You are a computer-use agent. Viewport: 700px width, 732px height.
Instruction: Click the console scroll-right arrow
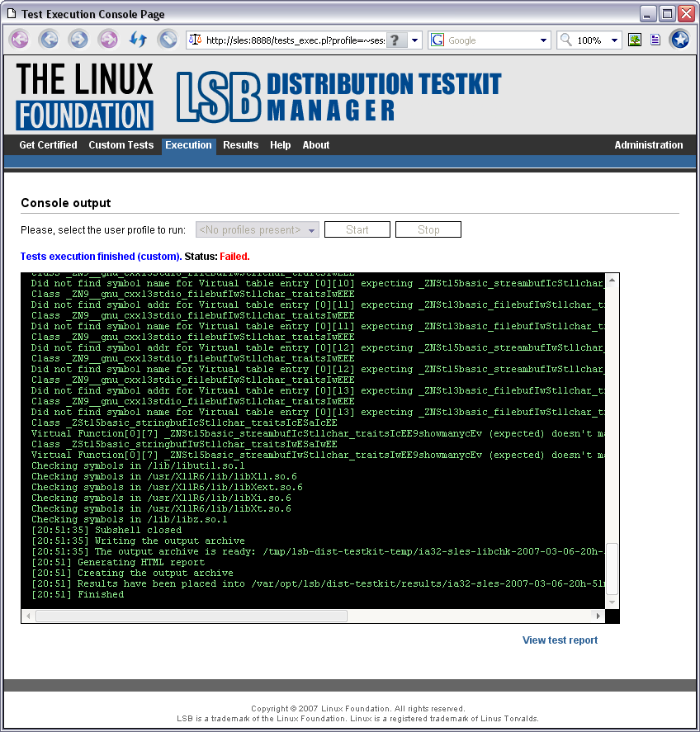(x=598, y=616)
